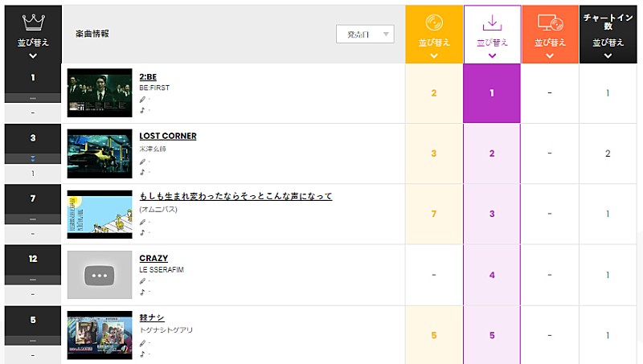
Task: Click music note icon under LE SSERAFIM
Action: (x=143, y=292)
